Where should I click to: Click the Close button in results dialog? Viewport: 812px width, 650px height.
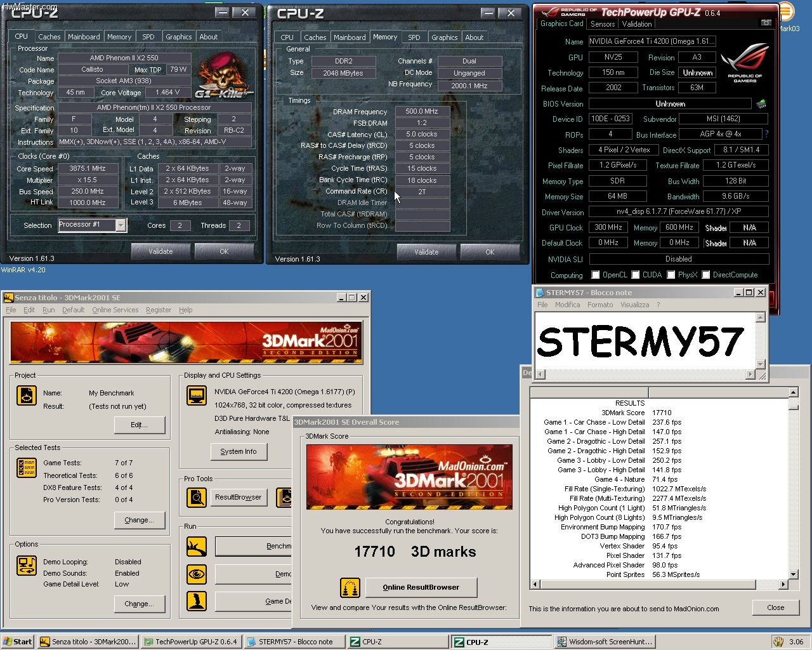coord(775,607)
